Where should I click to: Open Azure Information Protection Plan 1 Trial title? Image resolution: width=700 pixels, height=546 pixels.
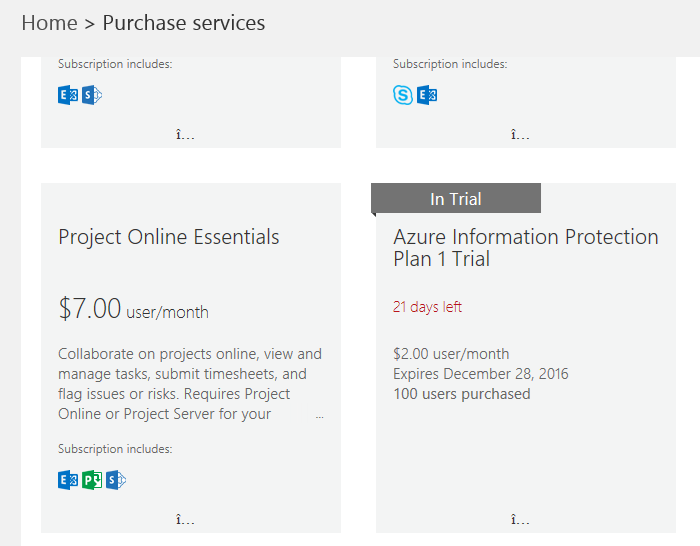click(x=526, y=248)
